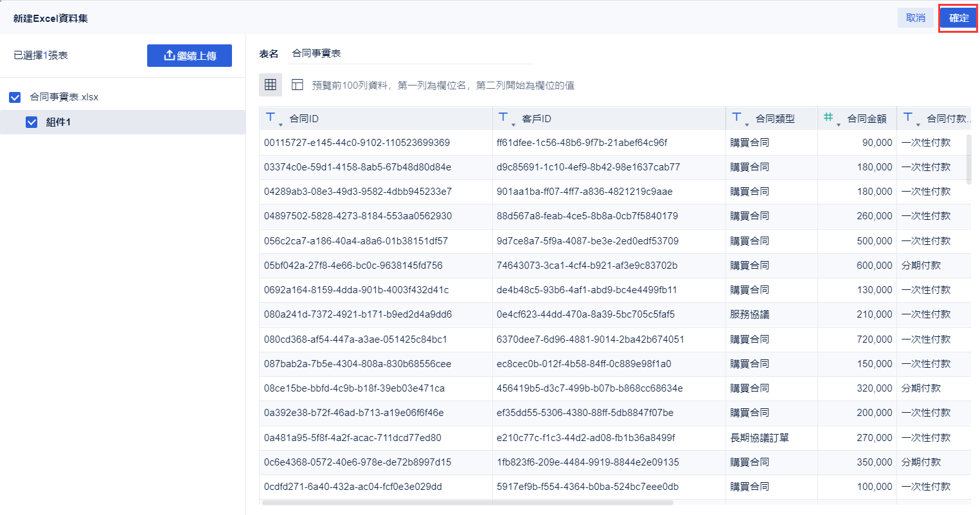Click the 合同類型 column header label
980x515 pixels.
click(x=775, y=119)
